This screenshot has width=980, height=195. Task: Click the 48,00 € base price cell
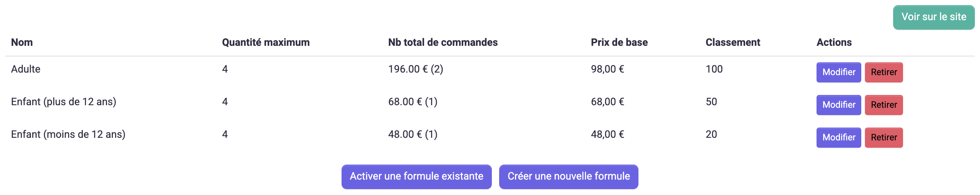(607, 135)
